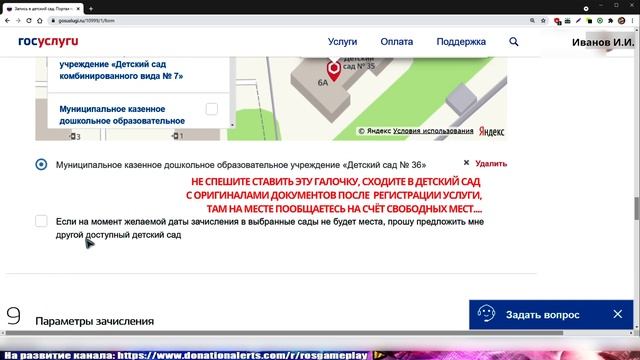
Task: Click the round dropdown icon in title bar
Action: (x=586, y=9)
